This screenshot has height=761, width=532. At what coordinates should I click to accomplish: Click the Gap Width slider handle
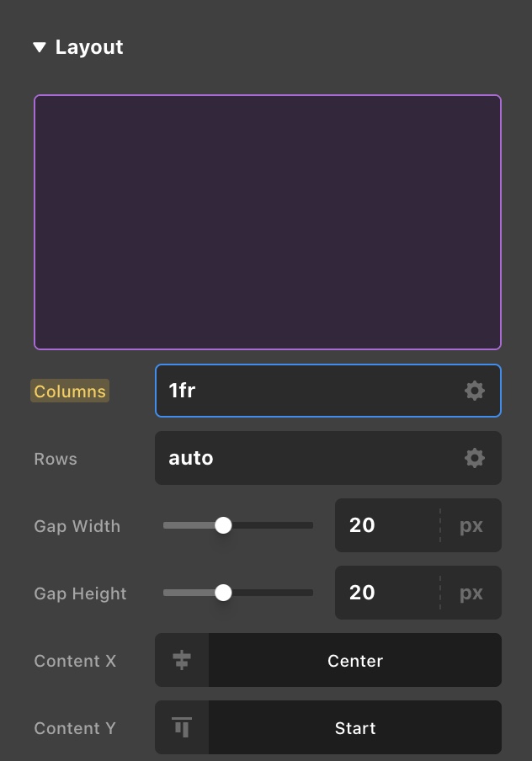point(223,525)
